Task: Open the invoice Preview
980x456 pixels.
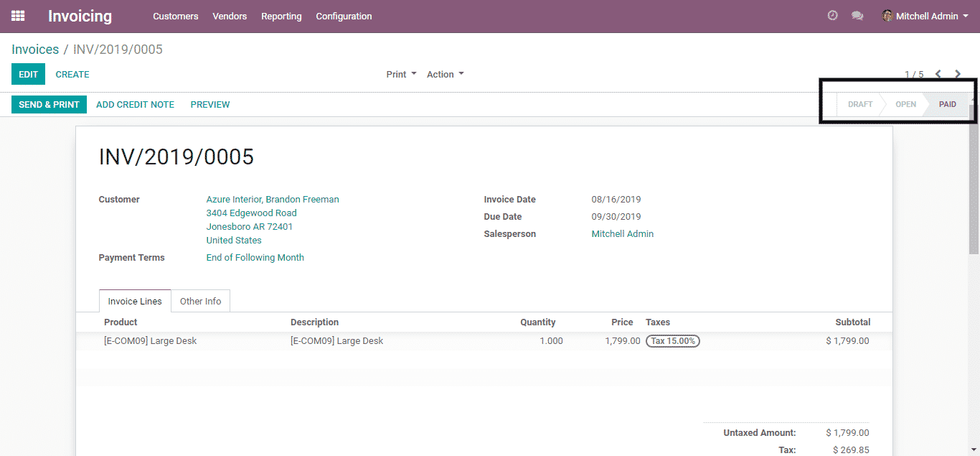Action: coord(210,104)
